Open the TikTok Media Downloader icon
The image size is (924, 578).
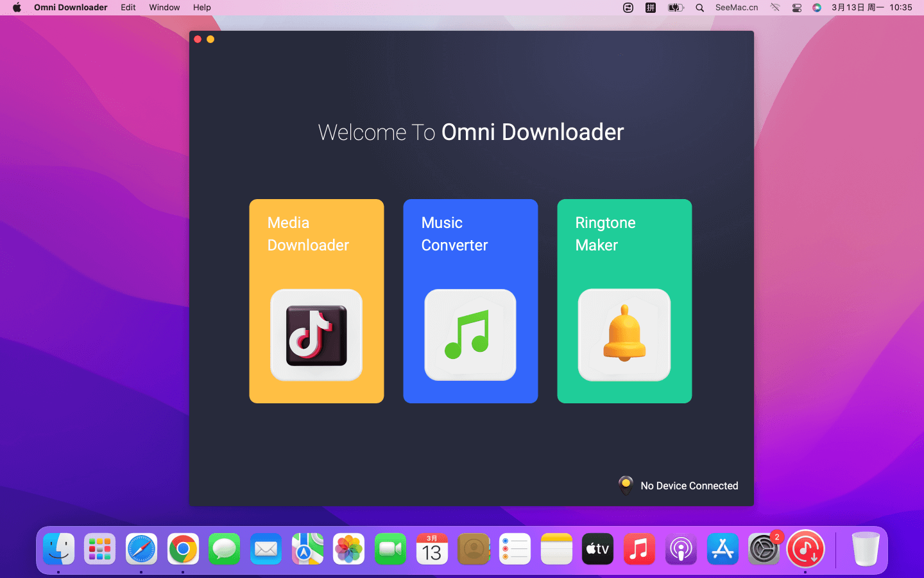tap(316, 335)
